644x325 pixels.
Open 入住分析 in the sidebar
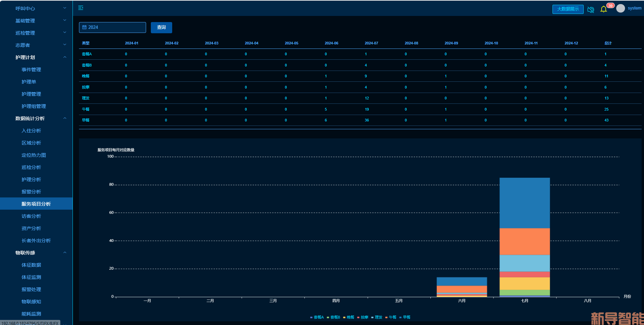pos(31,131)
